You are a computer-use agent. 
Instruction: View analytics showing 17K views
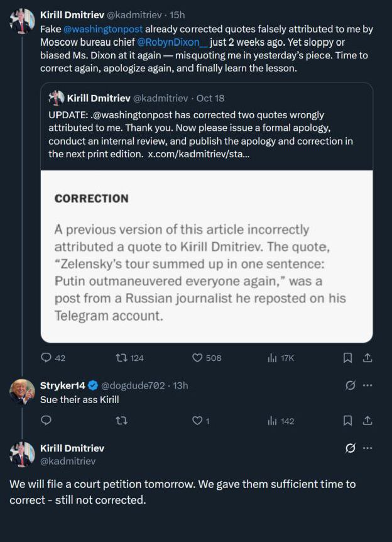coord(273,358)
